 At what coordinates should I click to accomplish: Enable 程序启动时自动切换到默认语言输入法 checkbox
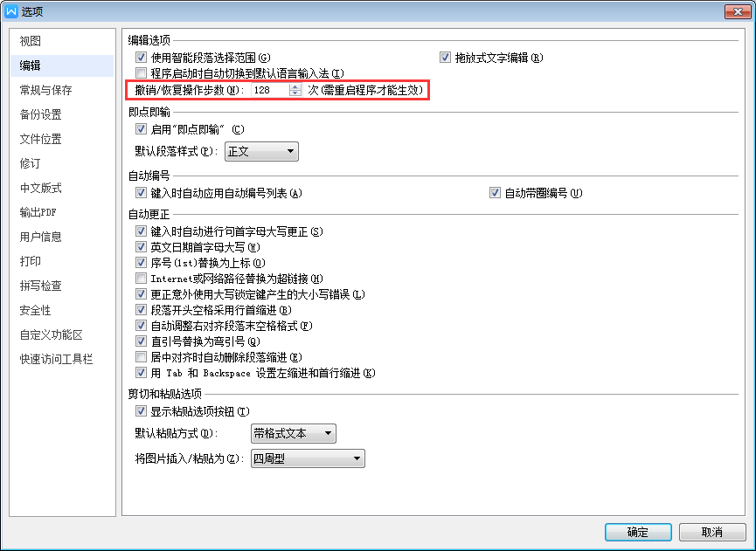click(x=141, y=73)
